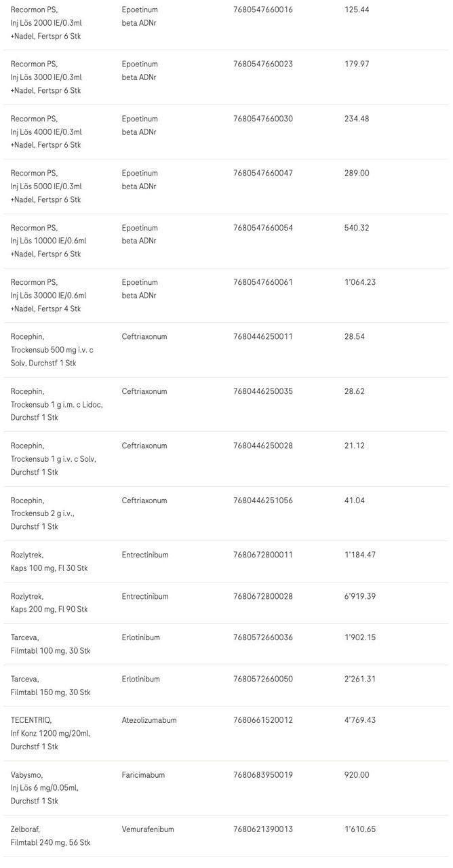Click the price 540.32
Viewport: 453px width, 868px height.
[357, 228]
